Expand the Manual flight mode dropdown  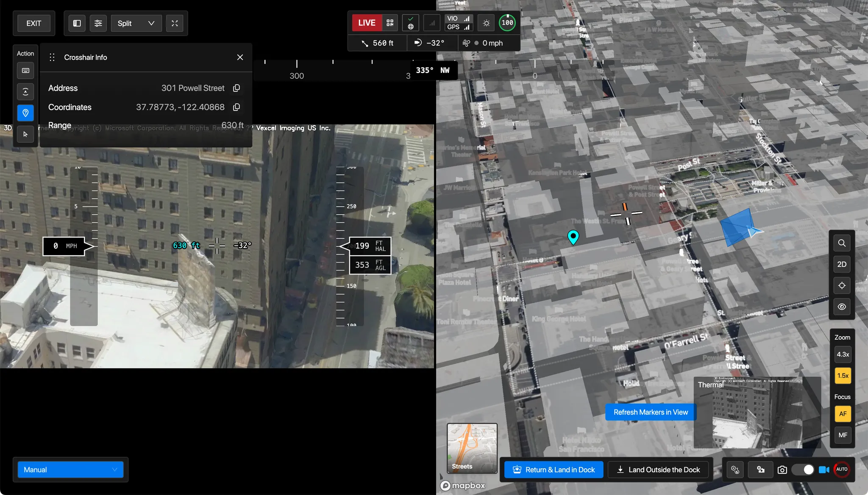(x=70, y=470)
